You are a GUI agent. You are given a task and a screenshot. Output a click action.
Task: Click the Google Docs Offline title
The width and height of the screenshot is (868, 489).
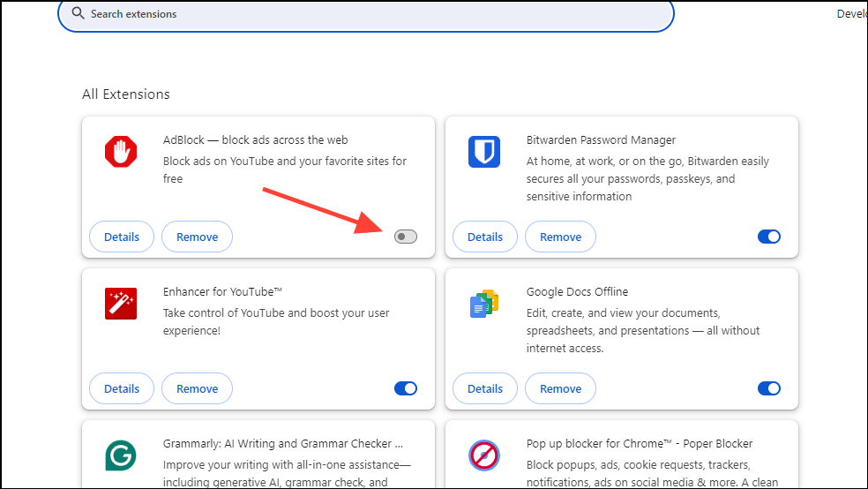577,292
